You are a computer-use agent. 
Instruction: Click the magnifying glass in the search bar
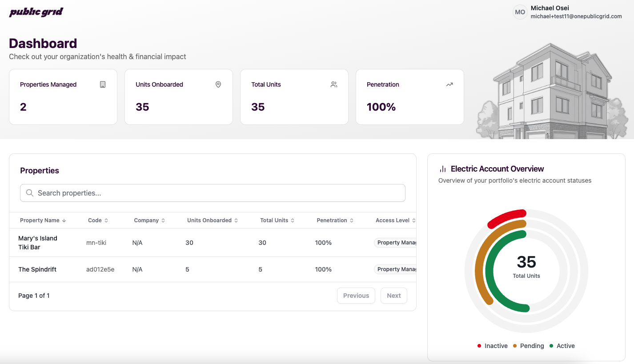click(x=29, y=193)
